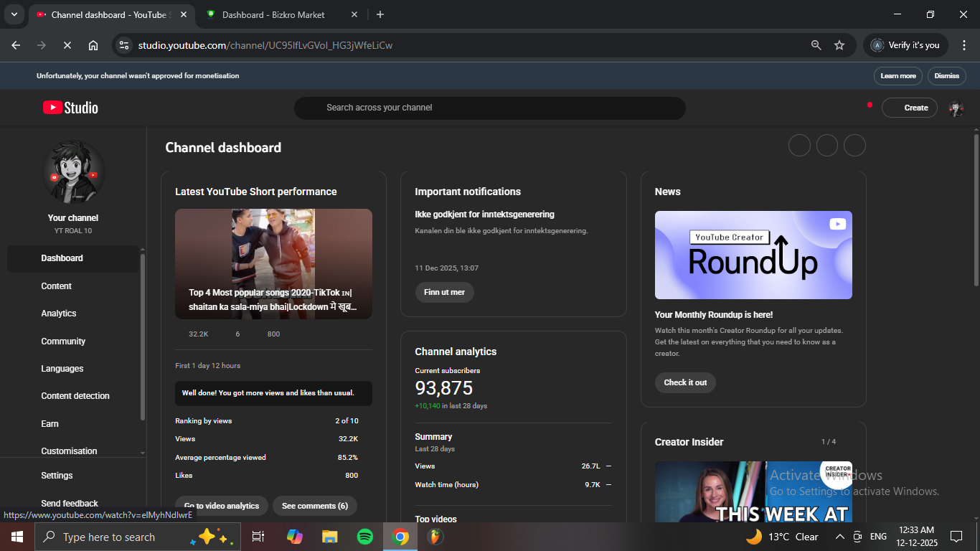Open the tab search dropdown arrow
The image size is (980, 551).
pyautogui.click(x=14, y=14)
